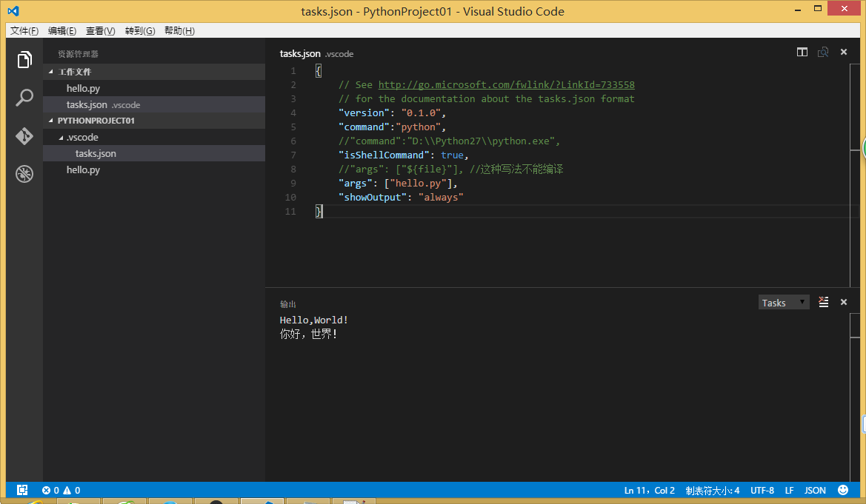Click the status bar branch icon
Screen dimensions: 866x504
pyautogui.click(x=22, y=490)
